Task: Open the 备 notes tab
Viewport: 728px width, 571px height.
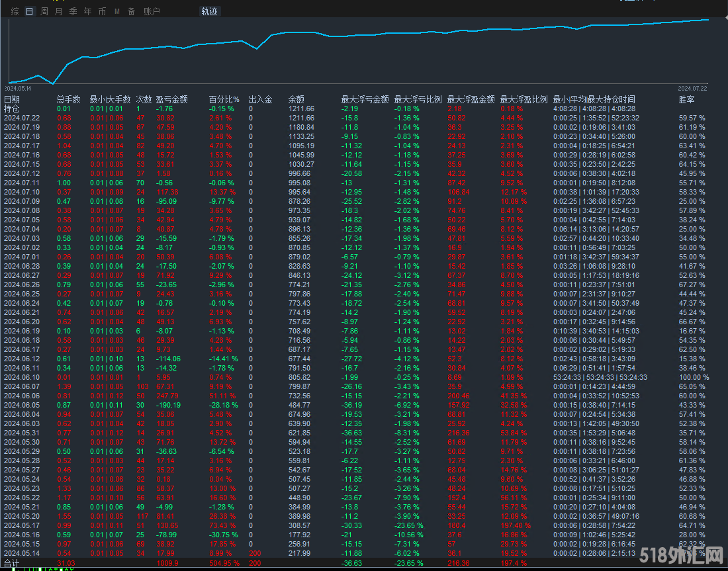Action: point(131,11)
